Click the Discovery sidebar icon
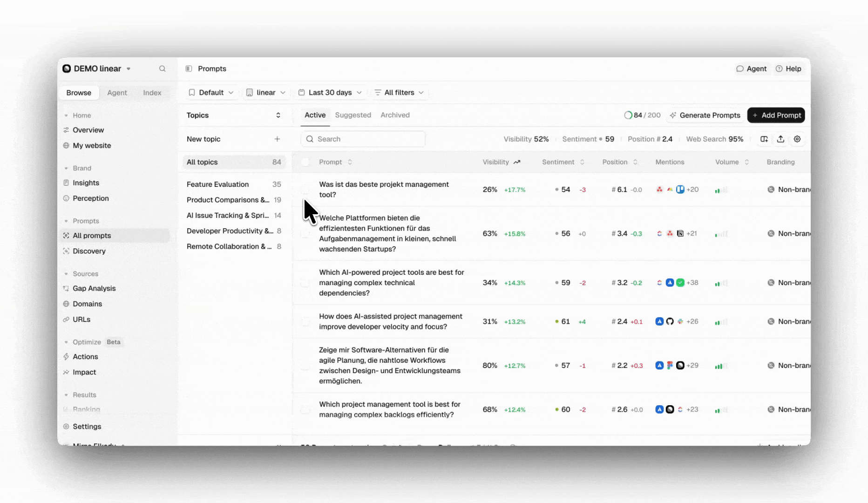This screenshot has height=503, width=868. click(66, 251)
